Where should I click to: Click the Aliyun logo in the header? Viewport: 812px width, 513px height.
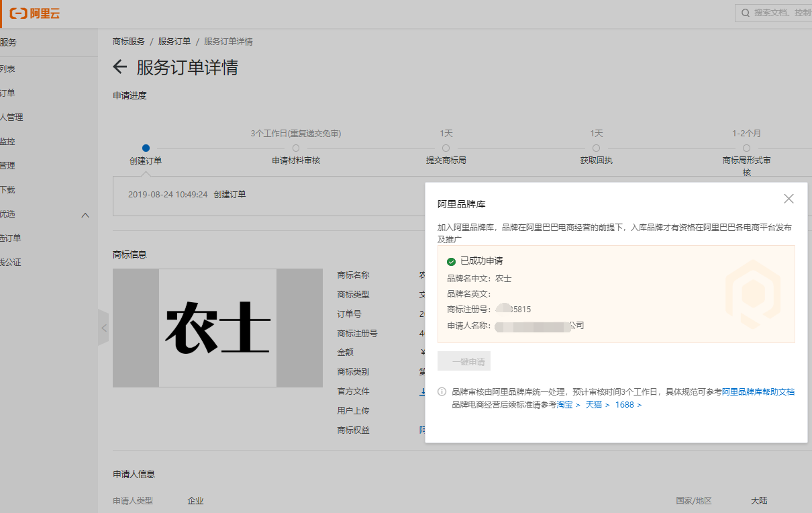point(35,13)
